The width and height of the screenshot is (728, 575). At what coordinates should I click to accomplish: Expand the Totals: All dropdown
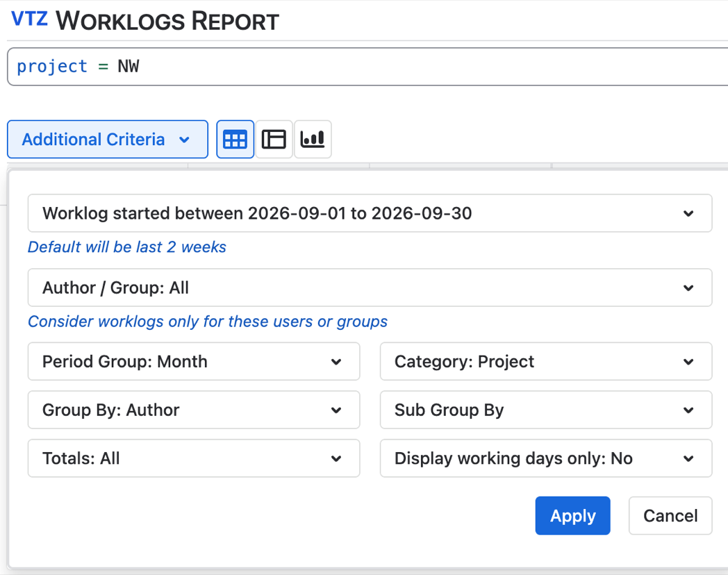tap(194, 458)
